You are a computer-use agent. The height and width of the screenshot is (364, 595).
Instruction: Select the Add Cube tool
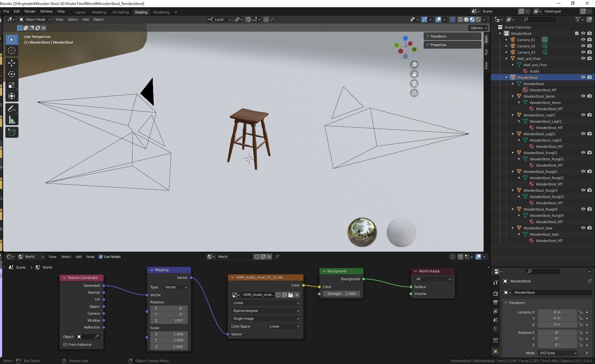coord(12,132)
